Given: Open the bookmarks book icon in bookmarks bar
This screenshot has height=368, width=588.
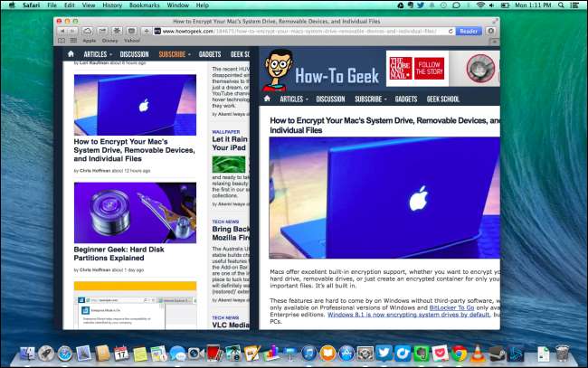Looking at the screenshot, I should tap(62, 41).
